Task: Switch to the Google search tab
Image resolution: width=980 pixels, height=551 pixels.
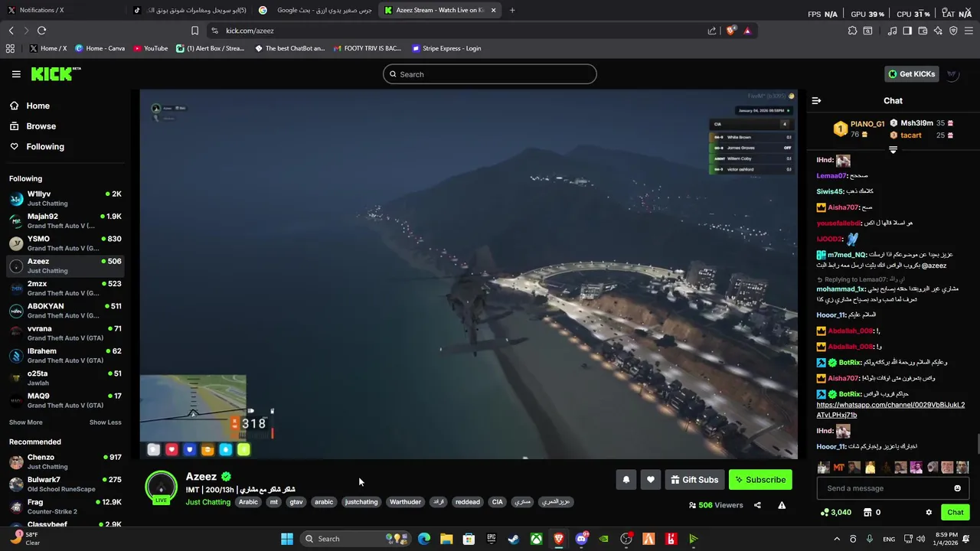Action: [314, 10]
